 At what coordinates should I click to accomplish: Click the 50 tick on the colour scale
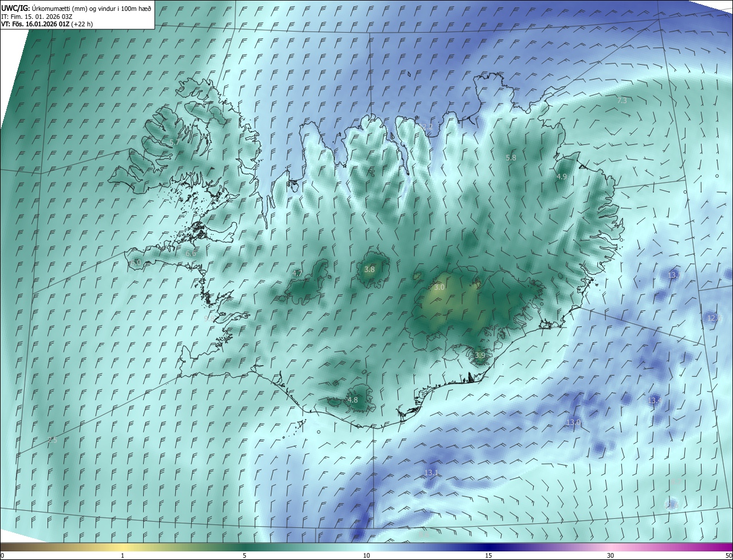[728, 555]
